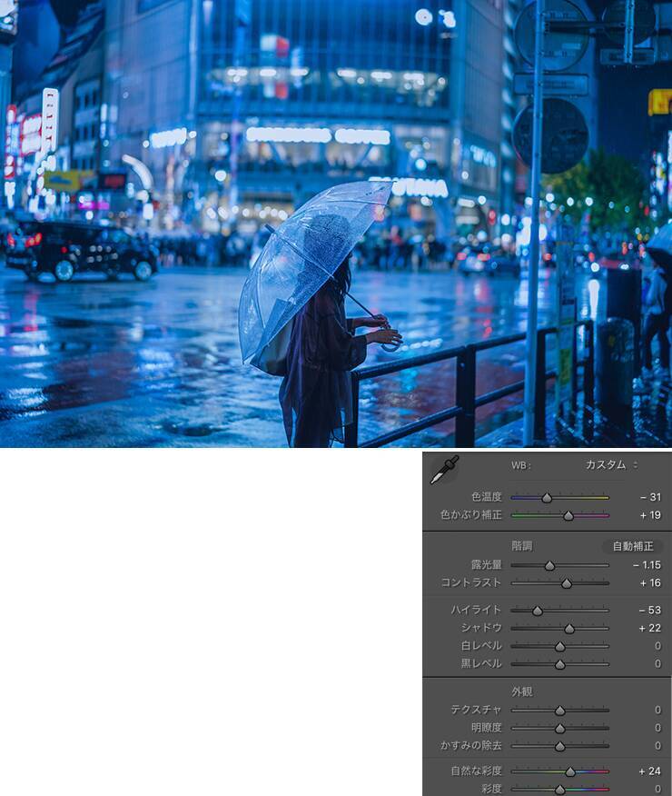Viewport: 672px width, 796px height.
Task: Click the 色かぶり補正 tint slider handle
Action: 568,515
